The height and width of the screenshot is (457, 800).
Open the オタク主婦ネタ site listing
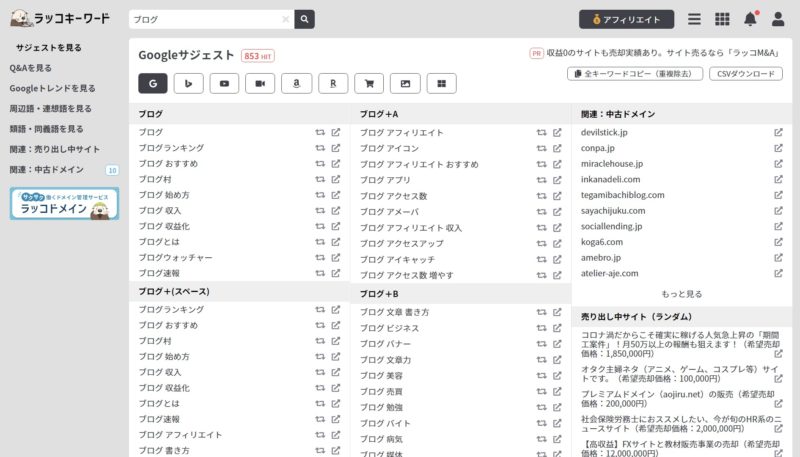click(x=681, y=373)
